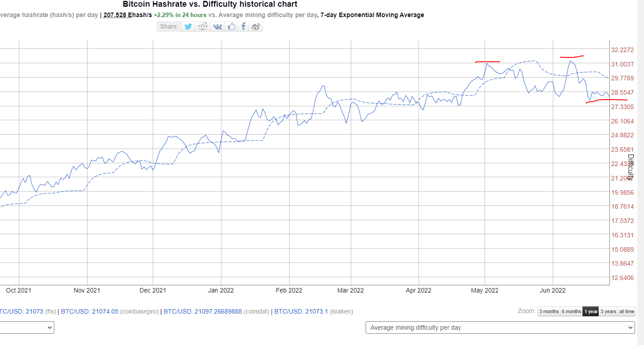Select the 1 year zoom option
Image resolution: width=644 pixels, height=345 pixels.
(591, 311)
